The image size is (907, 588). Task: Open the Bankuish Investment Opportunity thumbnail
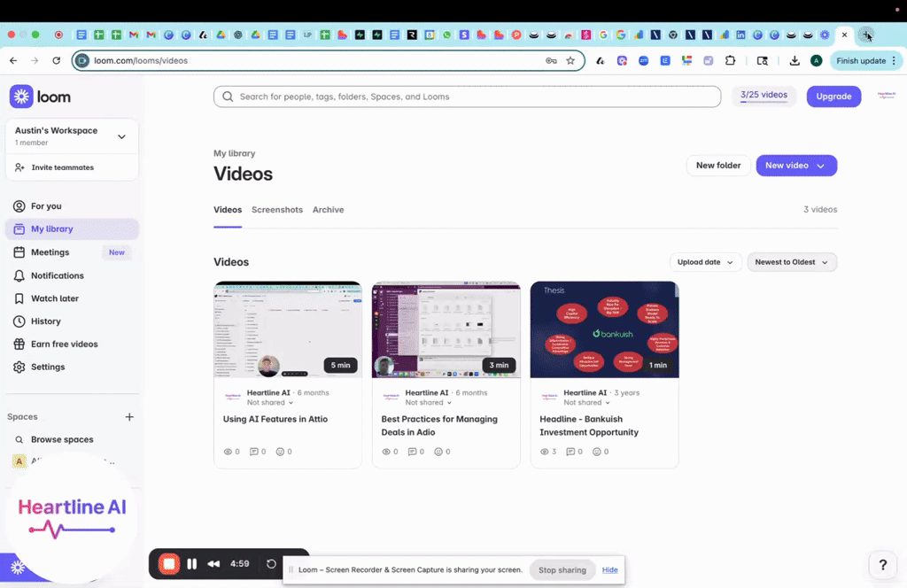[x=604, y=329]
